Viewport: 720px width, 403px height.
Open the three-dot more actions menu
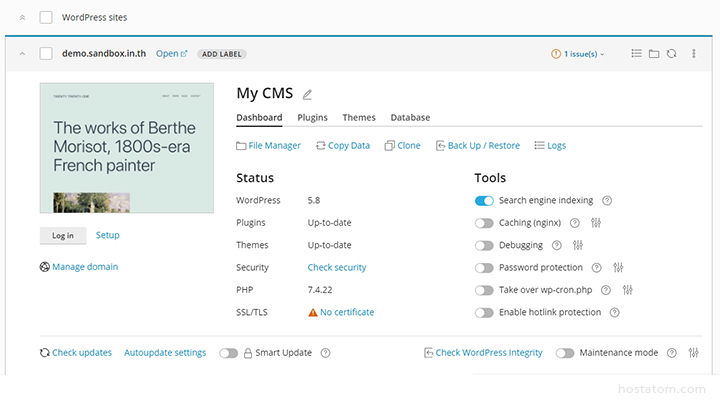(695, 53)
